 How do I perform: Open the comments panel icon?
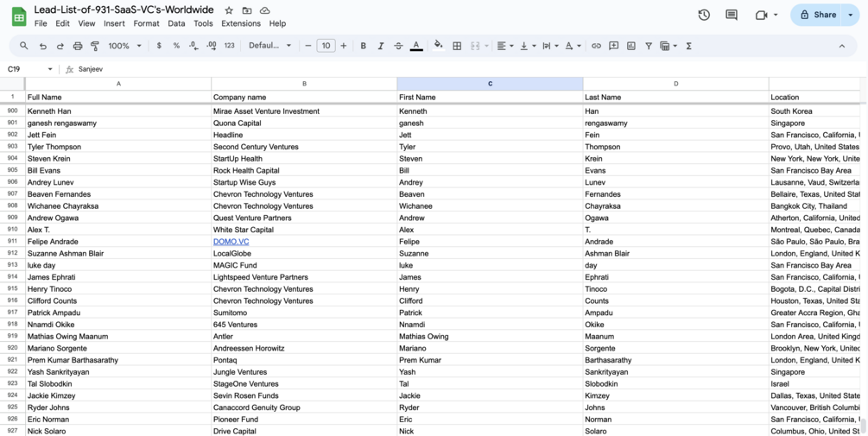point(732,15)
